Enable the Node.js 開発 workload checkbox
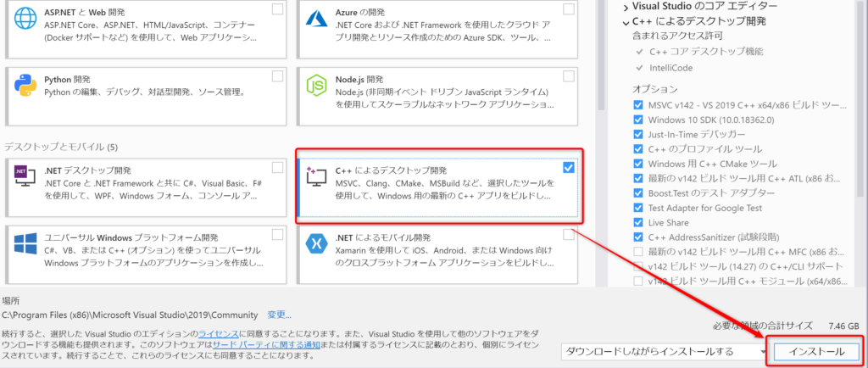The image size is (868, 368). coord(569,75)
